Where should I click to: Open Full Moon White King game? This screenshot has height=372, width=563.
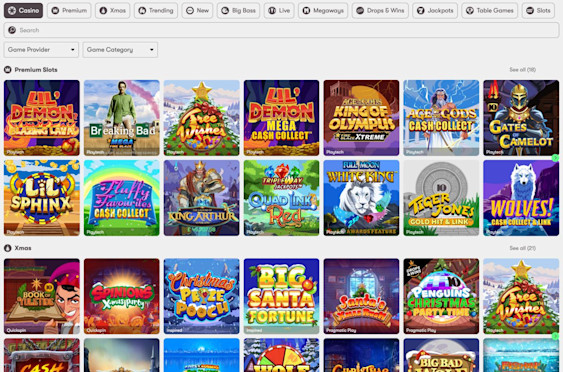tap(361, 198)
